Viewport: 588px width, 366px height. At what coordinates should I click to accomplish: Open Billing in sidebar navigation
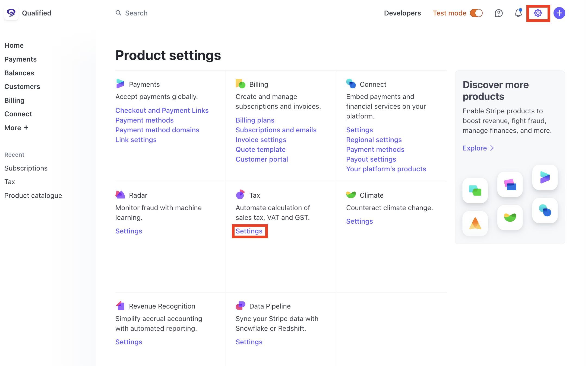pos(14,100)
